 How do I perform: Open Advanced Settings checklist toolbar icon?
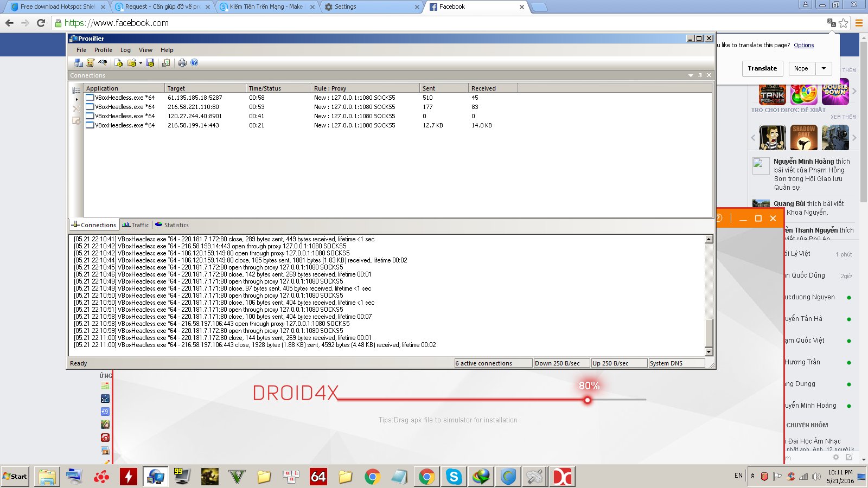click(166, 63)
